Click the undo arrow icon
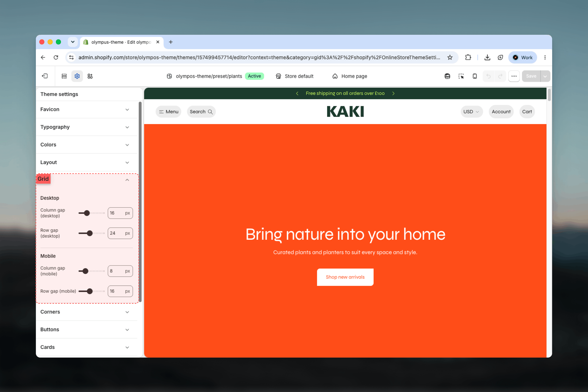588x392 pixels. pyautogui.click(x=489, y=76)
